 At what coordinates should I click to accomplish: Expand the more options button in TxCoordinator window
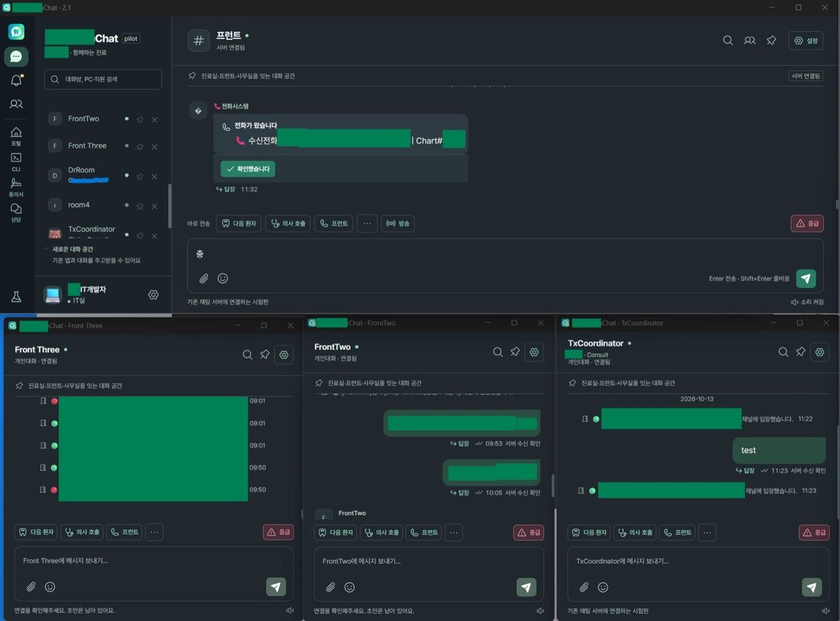[x=707, y=533]
